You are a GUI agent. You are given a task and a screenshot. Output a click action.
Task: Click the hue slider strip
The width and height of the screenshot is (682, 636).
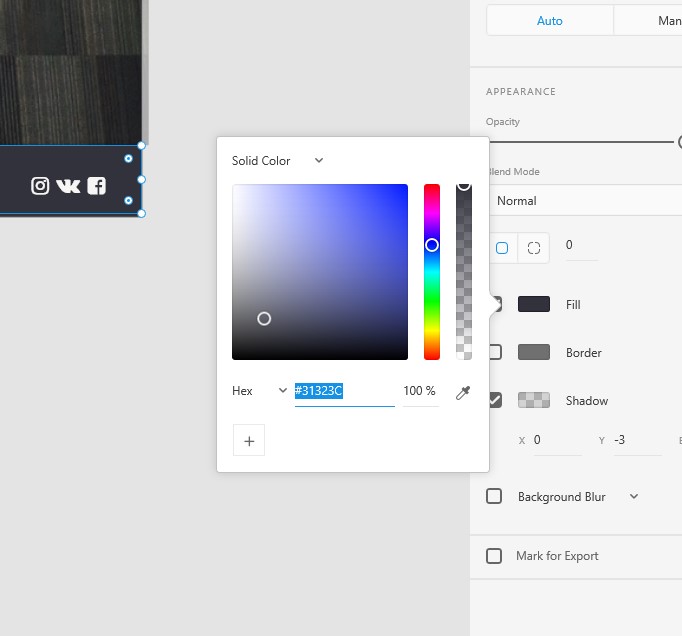click(432, 272)
